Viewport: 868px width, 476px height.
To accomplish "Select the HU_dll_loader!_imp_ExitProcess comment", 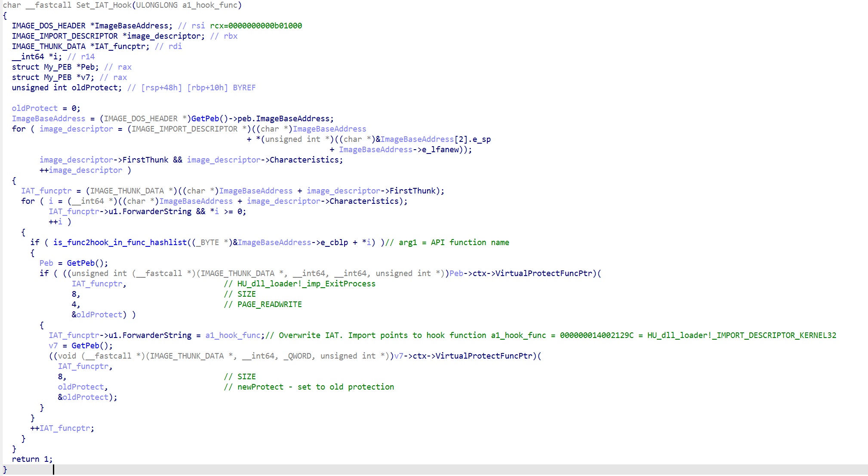I will coord(299,284).
